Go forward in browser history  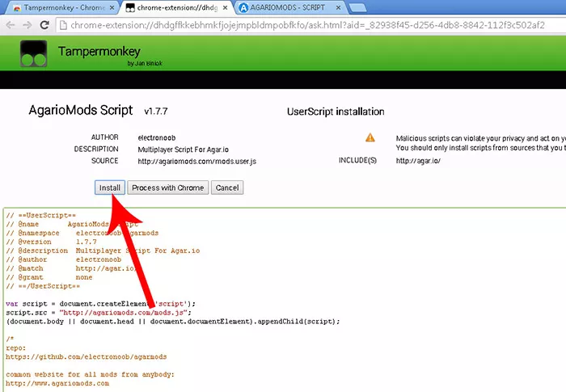point(27,25)
